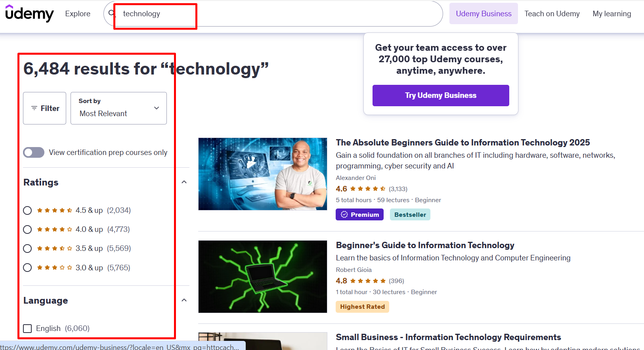
Task: Click Try Udemy Business button
Action: pos(441,96)
